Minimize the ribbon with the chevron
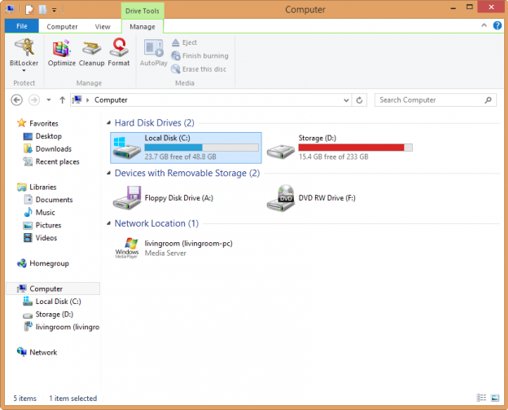 (484, 26)
